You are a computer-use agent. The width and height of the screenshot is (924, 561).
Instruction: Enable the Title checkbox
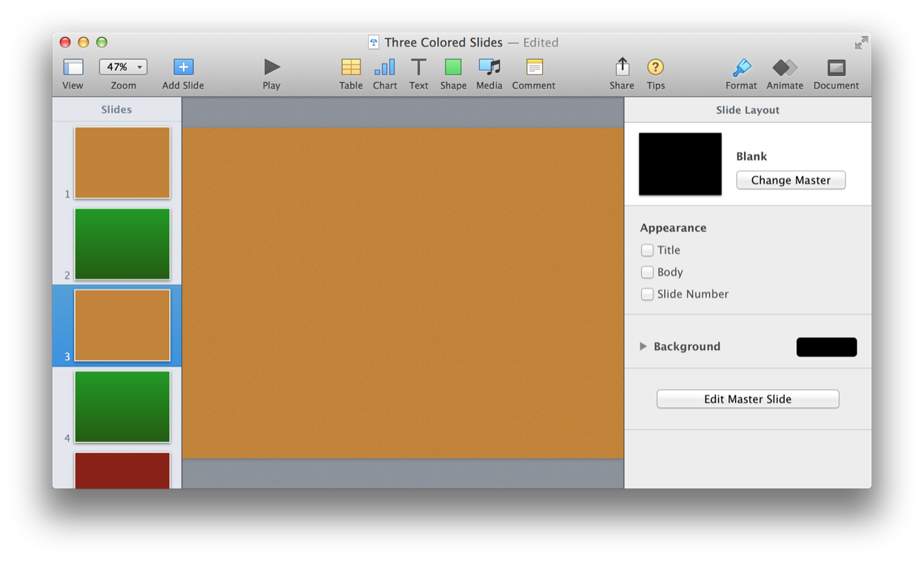647,250
